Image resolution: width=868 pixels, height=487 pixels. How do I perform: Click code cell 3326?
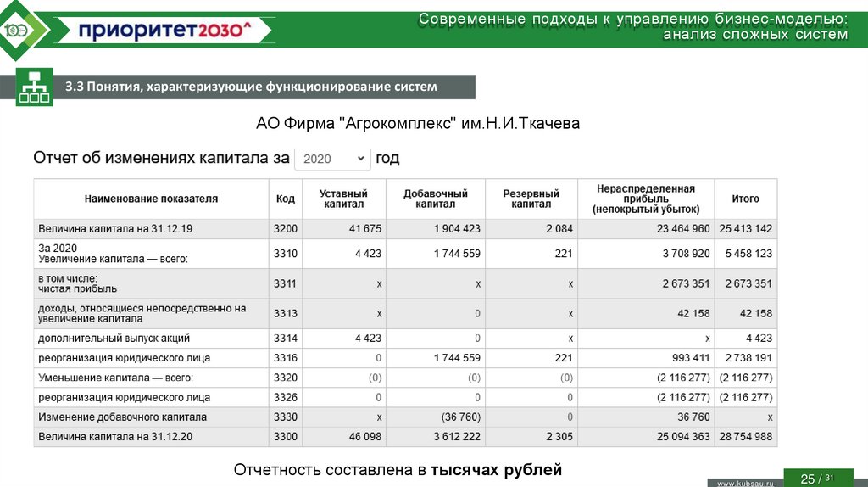286,397
